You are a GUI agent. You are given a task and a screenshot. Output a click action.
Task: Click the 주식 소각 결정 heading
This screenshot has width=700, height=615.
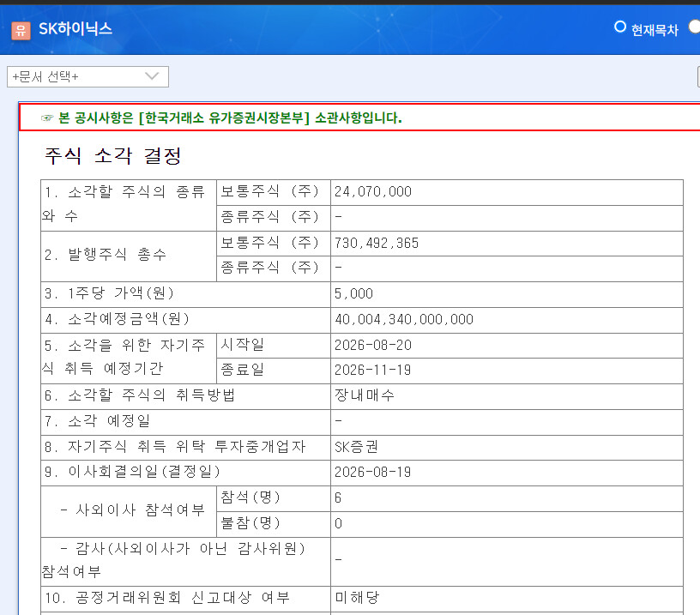pyautogui.click(x=113, y=156)
